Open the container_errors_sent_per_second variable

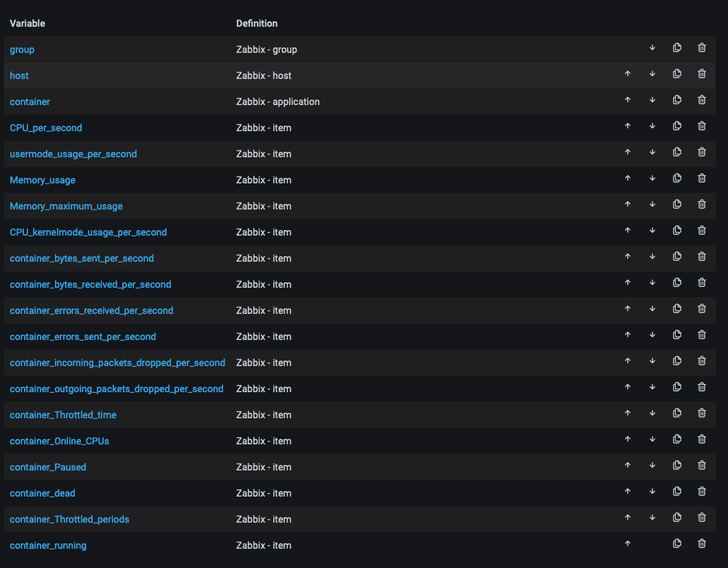(x=82, y=337)
